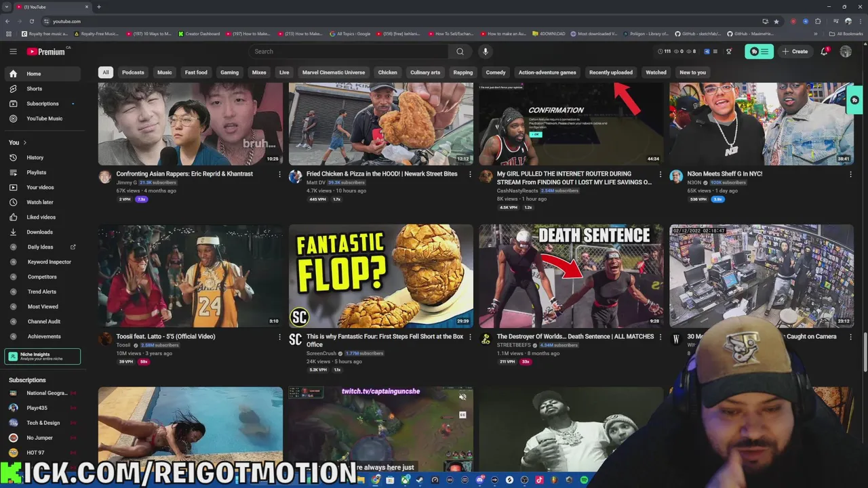Click the Create button
This screenshot has height=488, width=868.
point(795,52)
